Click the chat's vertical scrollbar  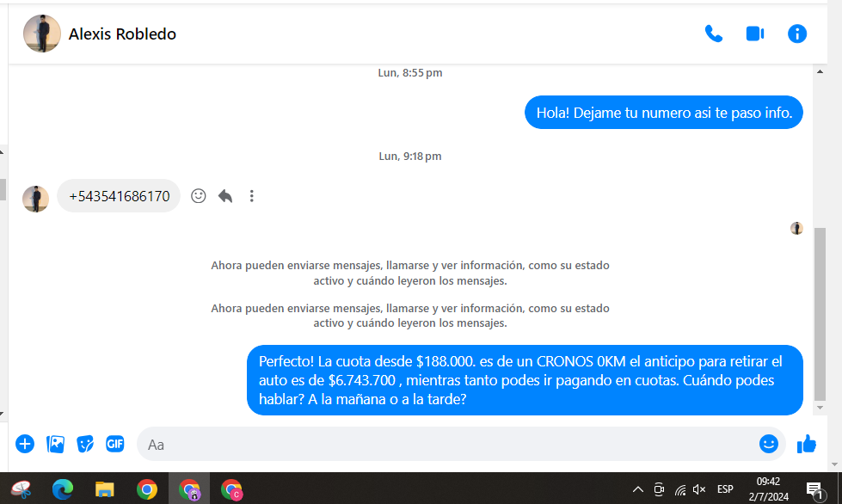(x=819, y=310)
